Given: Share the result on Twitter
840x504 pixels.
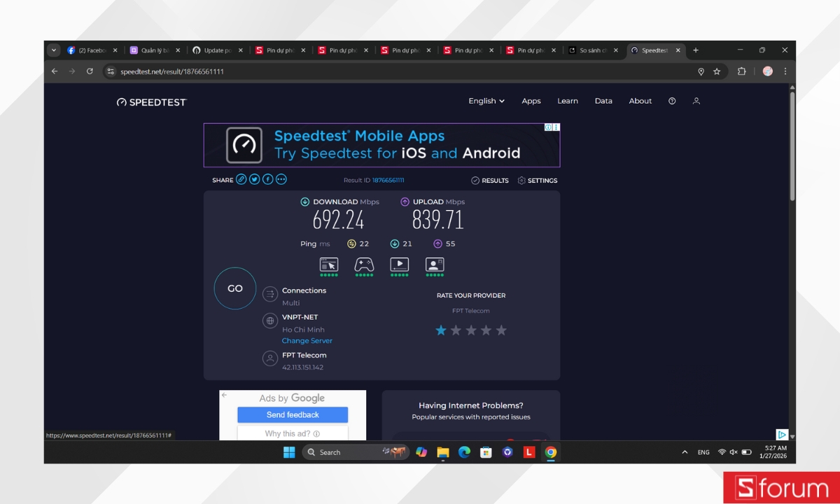Looking at the screenshot, I should point(254,179).
